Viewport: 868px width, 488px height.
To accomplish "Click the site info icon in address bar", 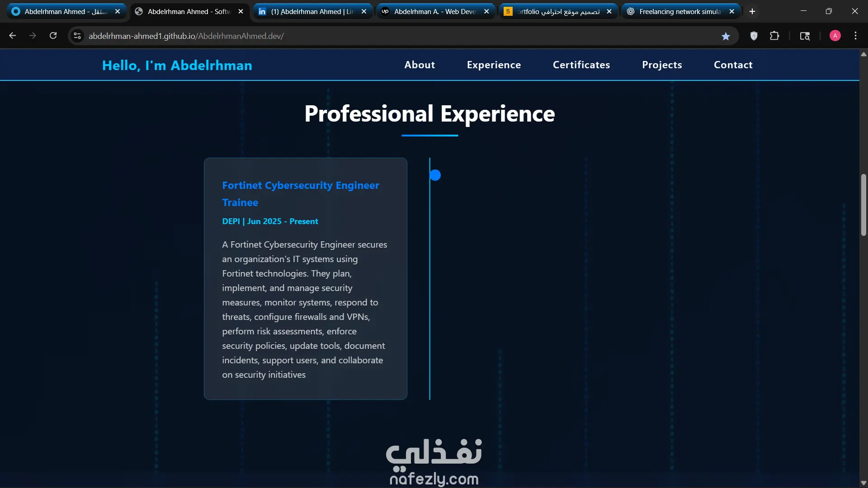I will (77, 36).
